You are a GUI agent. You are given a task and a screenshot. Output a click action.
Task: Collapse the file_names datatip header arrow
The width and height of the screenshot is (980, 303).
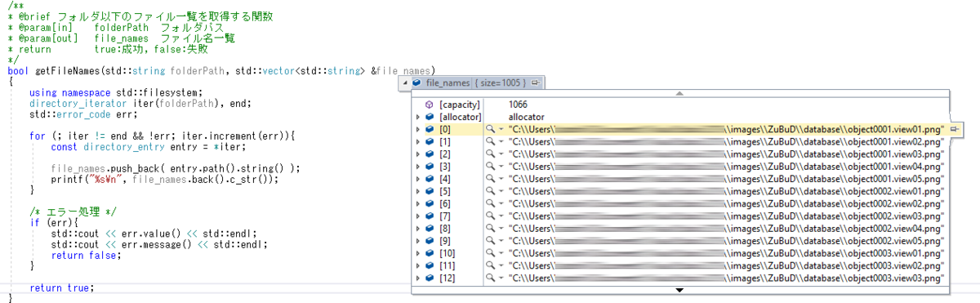click(x=405, y=83)
